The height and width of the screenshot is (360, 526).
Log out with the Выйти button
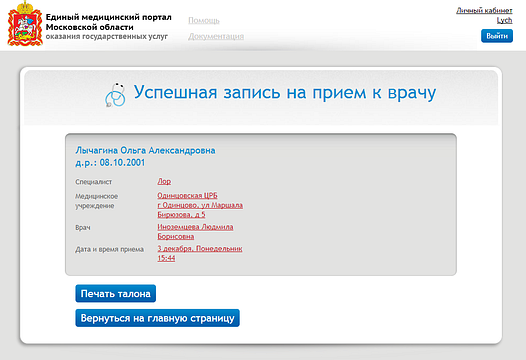pos(497,36)
